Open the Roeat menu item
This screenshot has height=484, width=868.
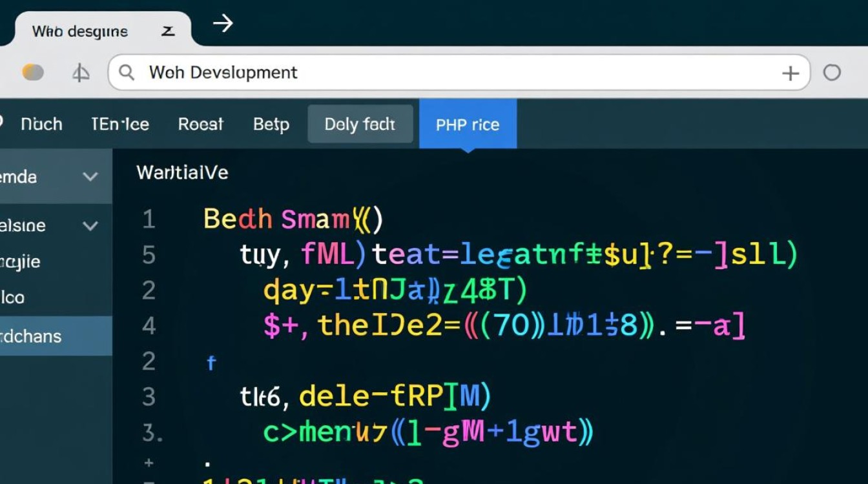coord(201,124)
